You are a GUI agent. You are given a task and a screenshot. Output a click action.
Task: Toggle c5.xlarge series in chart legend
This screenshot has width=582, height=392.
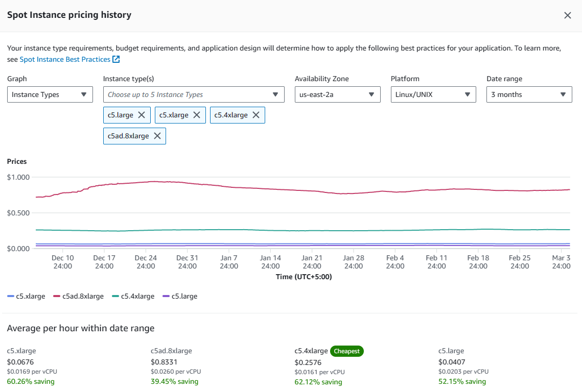click(27, 296)
